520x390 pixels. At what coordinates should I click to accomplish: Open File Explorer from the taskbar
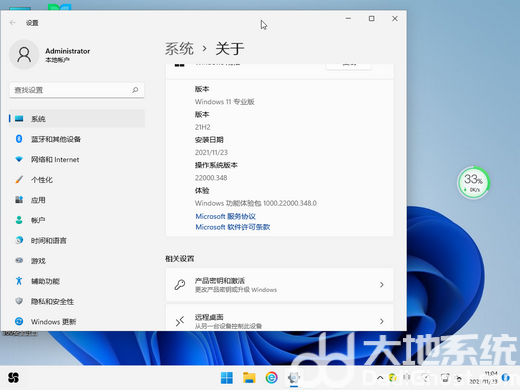click(249, 378)
